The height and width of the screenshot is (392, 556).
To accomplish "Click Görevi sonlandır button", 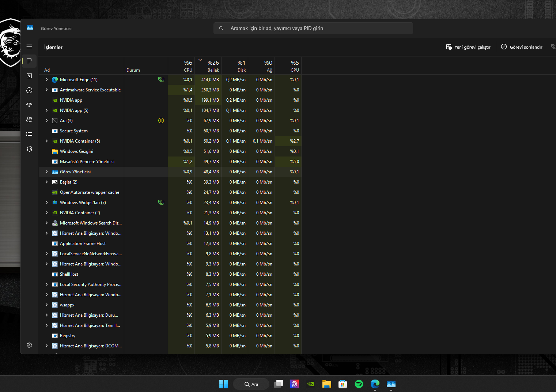I will click(522, 47).
